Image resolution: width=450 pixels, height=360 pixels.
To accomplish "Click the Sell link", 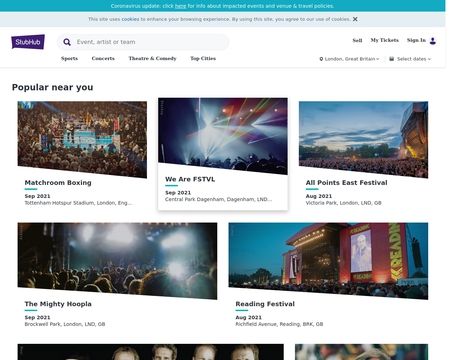I will tap(357, 40).
